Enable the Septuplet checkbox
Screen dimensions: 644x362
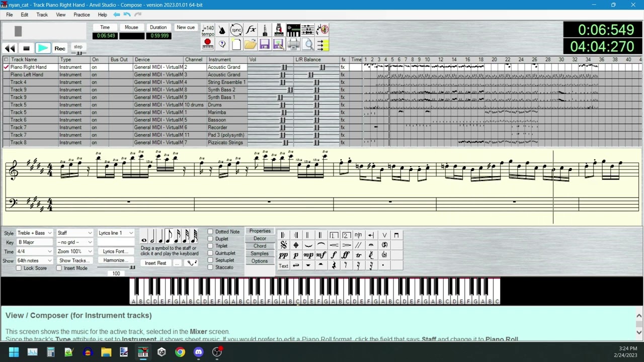click(210, 260)
